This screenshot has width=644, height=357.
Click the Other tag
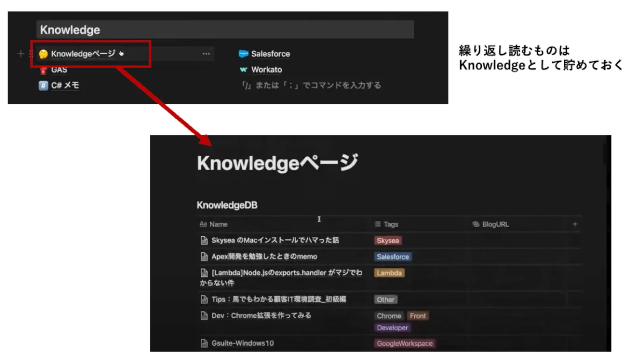click(386, 300)
